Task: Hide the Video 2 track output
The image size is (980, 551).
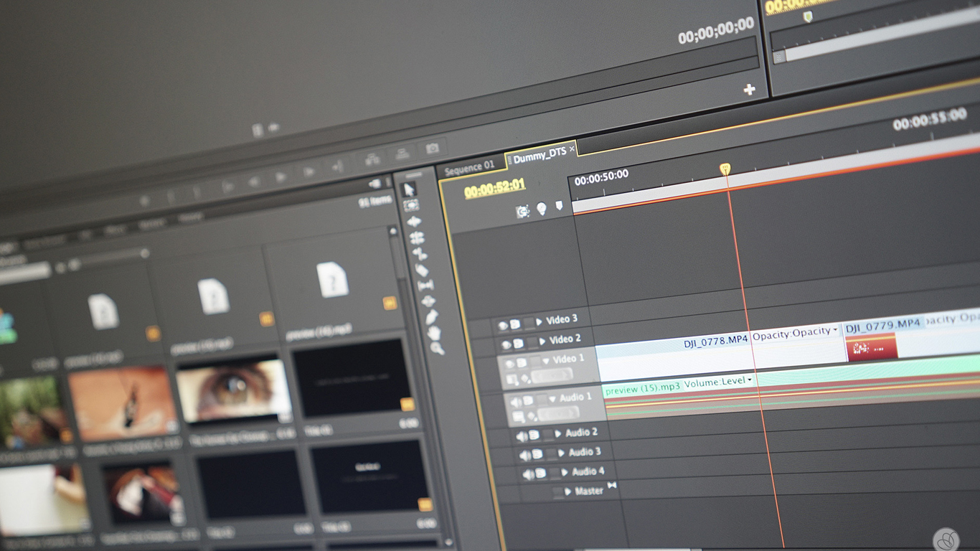Action: pos(508,345)
